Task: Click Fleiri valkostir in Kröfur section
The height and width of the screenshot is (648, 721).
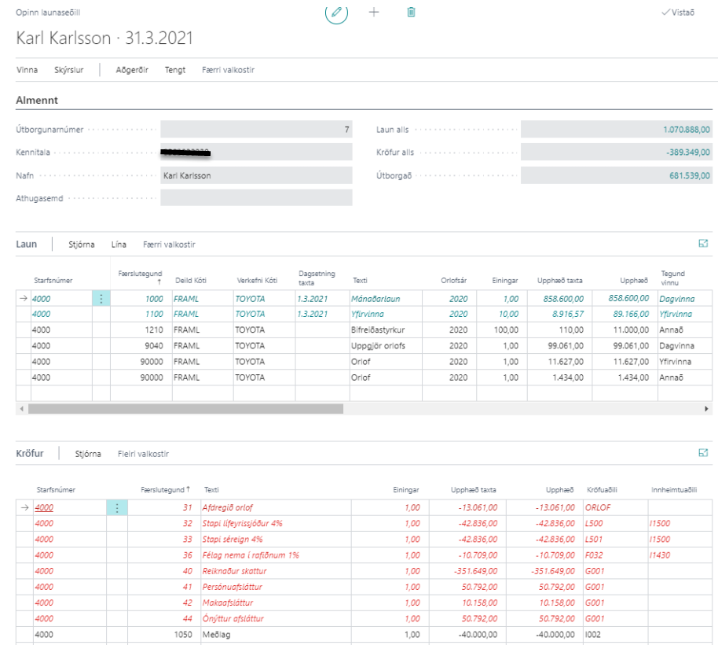Action: 143,453
